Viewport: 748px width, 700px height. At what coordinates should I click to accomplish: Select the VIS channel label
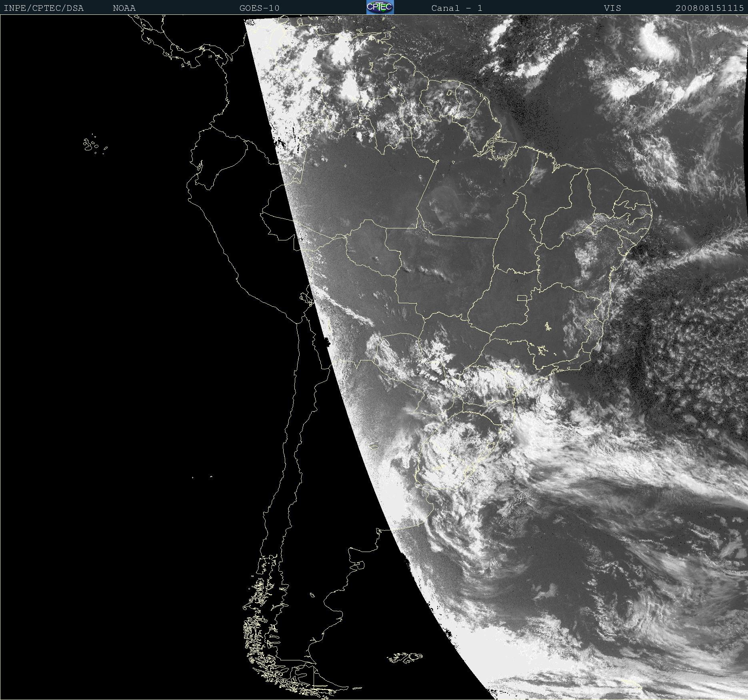pyautogui.click(x=612, y=8)
